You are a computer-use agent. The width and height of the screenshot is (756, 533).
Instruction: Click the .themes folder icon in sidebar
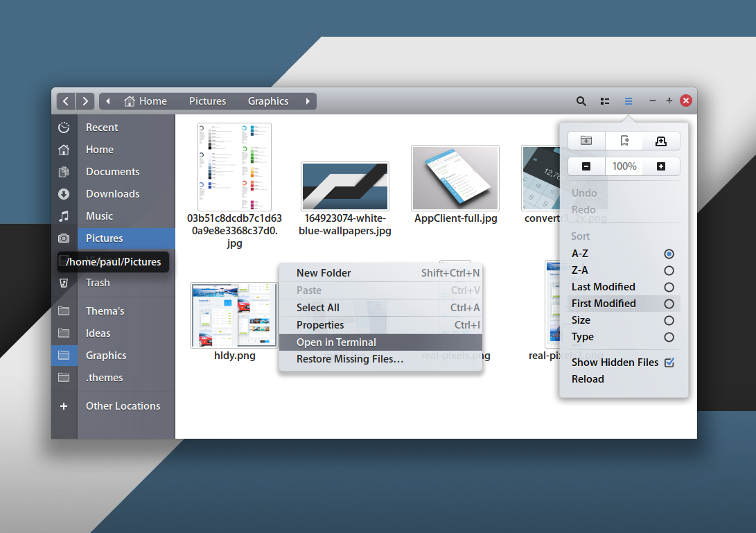64,378
